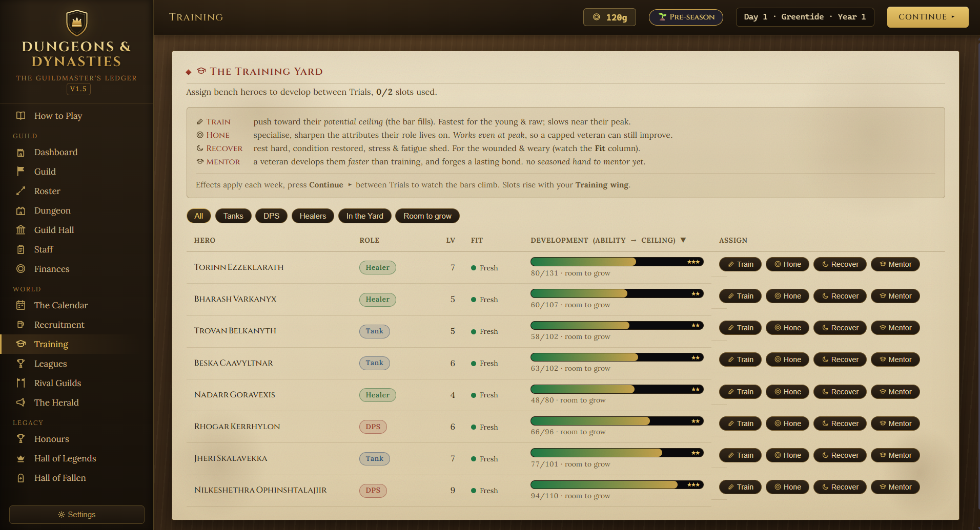The width and height of the screenshot is (980, 530).
Task: Click the Roster sword icon
Action: (x=21, y=191)
